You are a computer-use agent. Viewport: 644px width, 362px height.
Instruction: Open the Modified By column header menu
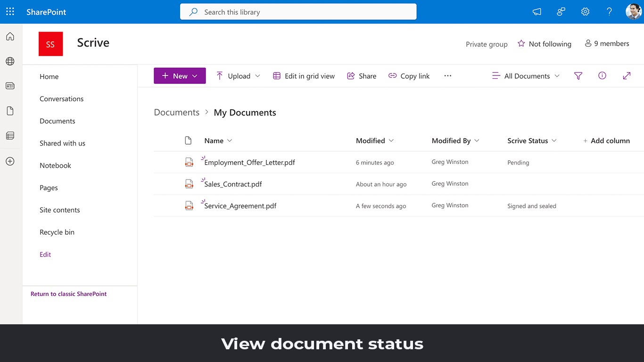[x=455, y=140]
